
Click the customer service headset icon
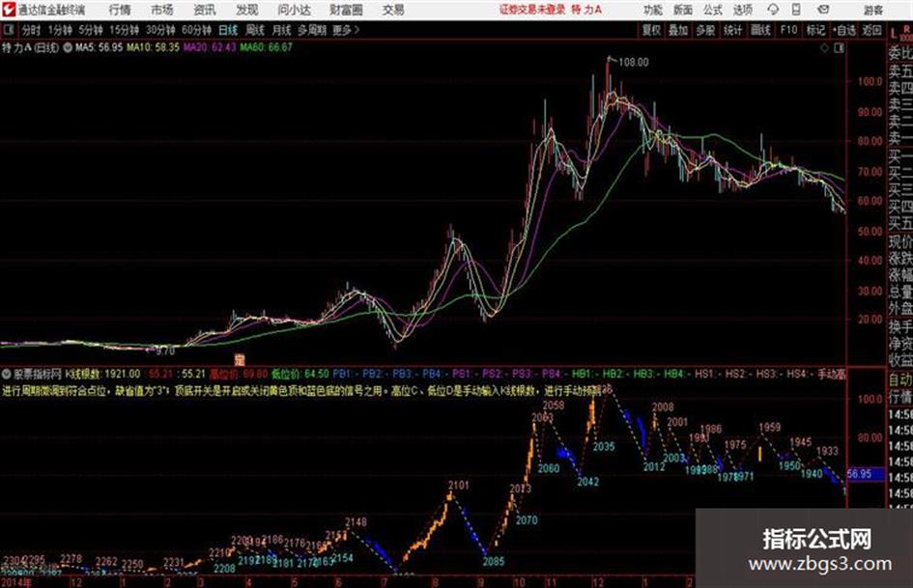[x=773, y=10]
